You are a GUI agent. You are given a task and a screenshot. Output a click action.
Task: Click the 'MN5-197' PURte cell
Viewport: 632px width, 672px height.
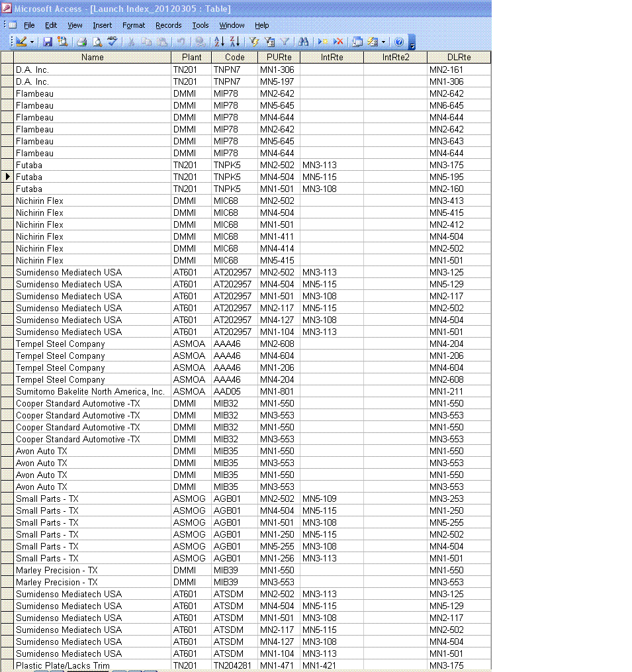click(279, 81)
